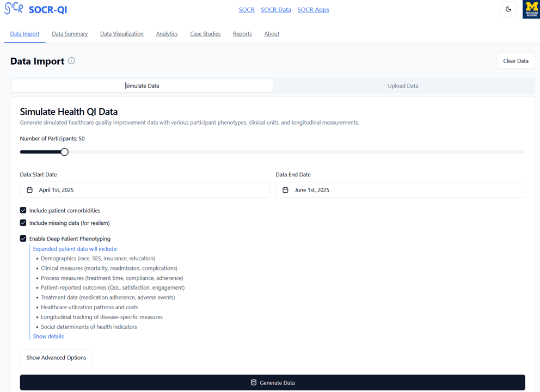Click the Number of Participants slider handle
Viewport: 540px width, 392px height.
coord(65,152)
